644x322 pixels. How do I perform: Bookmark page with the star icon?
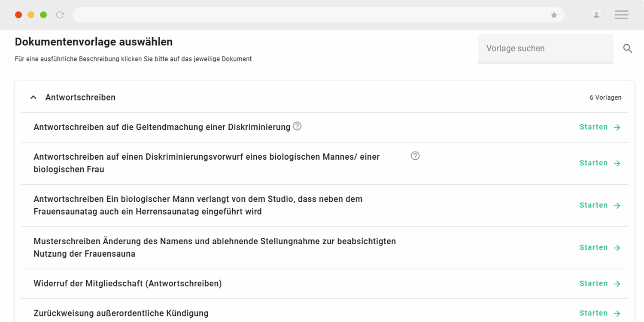(x=554, y=15)
